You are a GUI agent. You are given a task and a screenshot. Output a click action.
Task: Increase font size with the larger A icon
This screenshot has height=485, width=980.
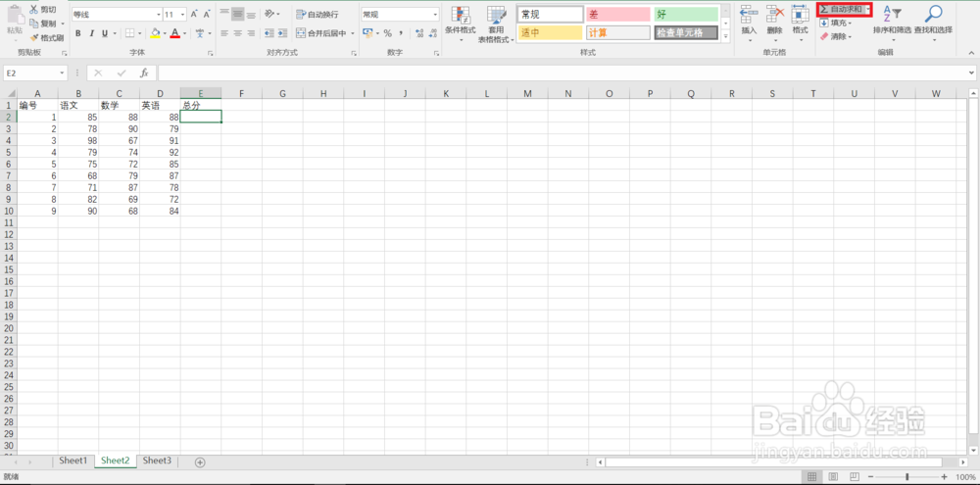(x=194, y=15)
